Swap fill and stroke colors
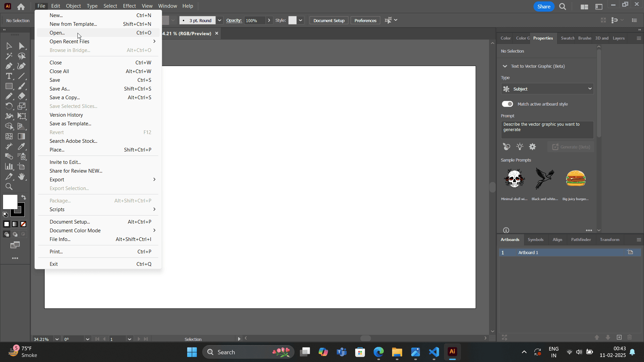Image resolution: width=644 pixels, height=362 pixels. point(23,197)
